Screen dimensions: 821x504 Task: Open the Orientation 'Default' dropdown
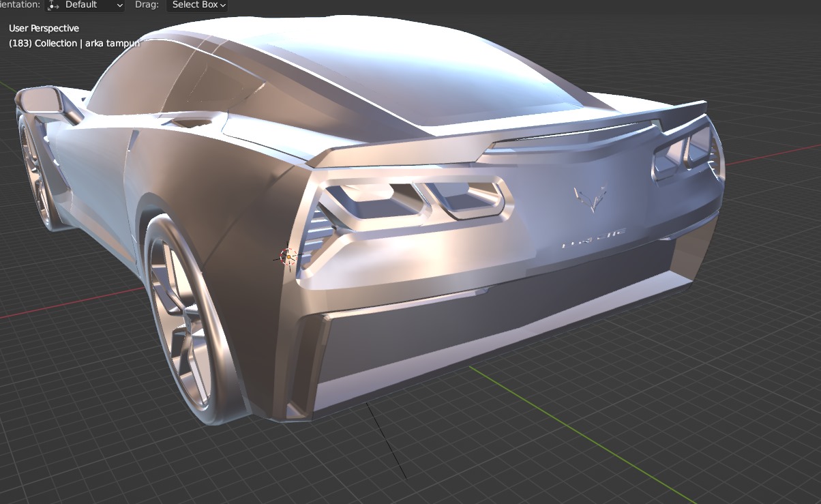(85, 5)
